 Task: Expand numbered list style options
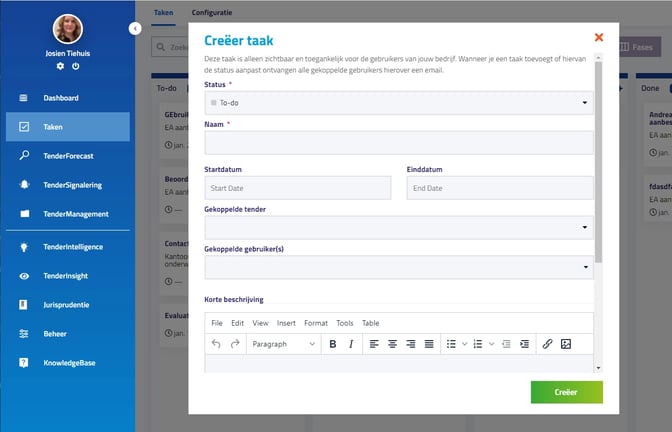pos(491,344)
